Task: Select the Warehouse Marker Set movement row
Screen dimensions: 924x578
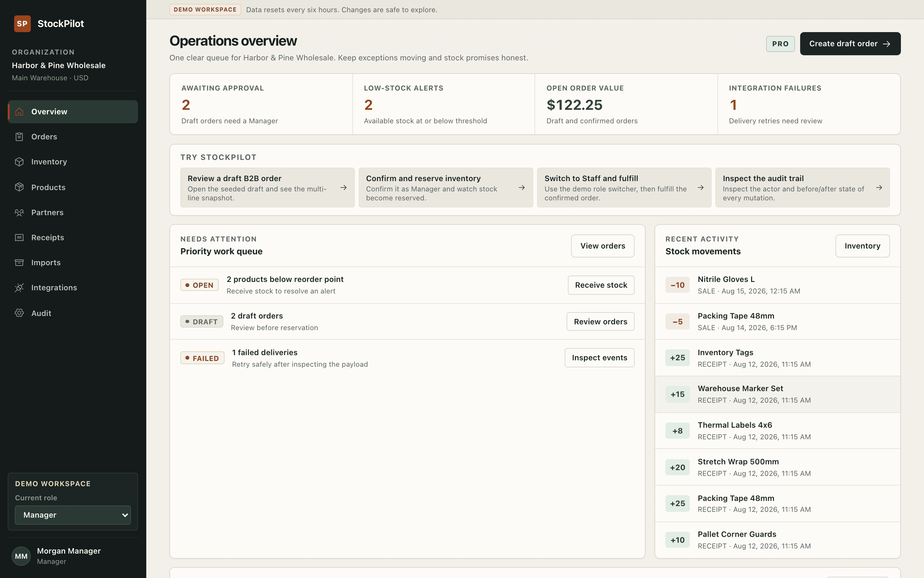Action: [x=777, y=395]
